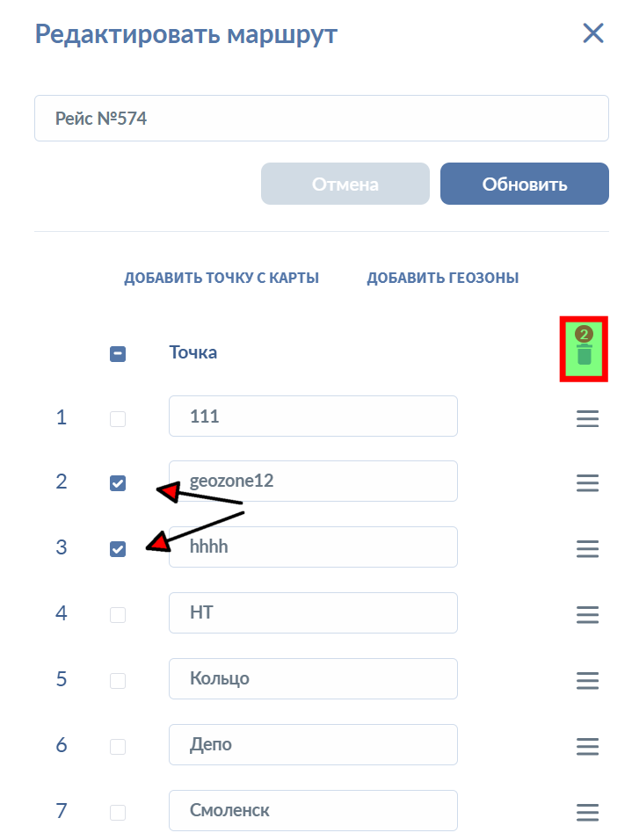Click the drag handle for hhhh row
Screen dimensions: 639x840
click(x=587, y=548)
